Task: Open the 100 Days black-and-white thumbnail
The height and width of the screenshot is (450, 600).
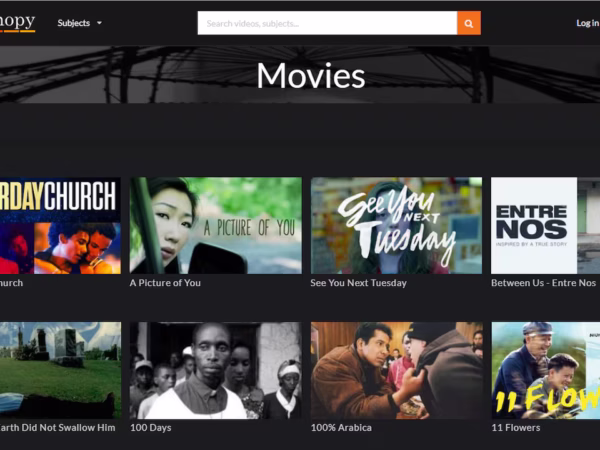Action: pos(215,370)
